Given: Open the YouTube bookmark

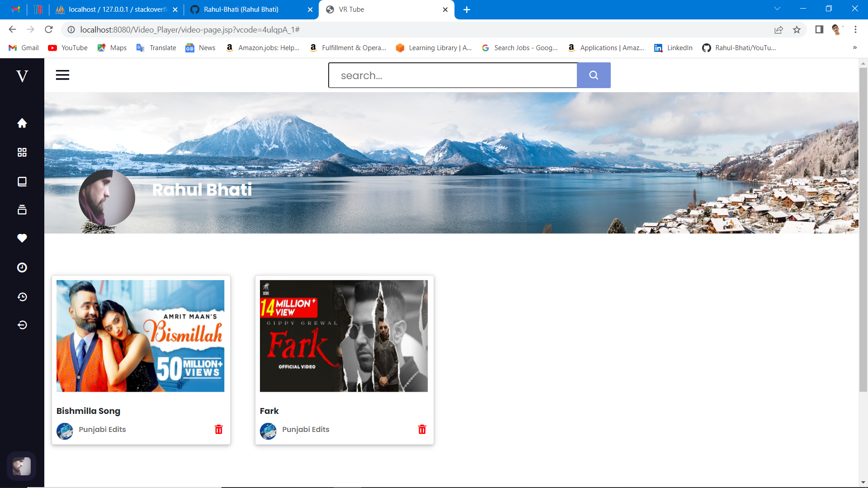Looking at the screenshot, I should click(68, 48).
